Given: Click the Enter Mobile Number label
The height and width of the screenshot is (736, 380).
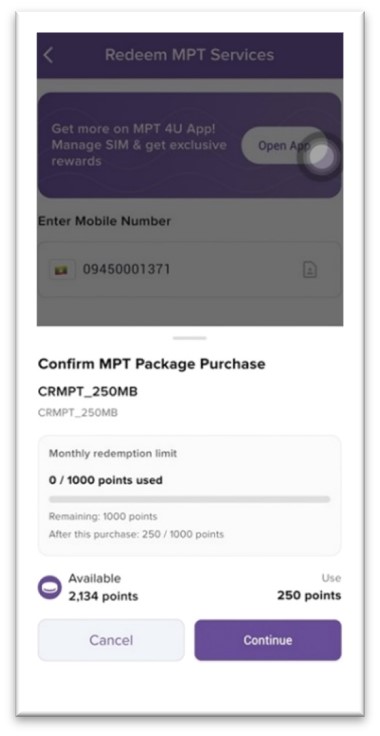Looking at the screenshot, I should click(104, 221).
